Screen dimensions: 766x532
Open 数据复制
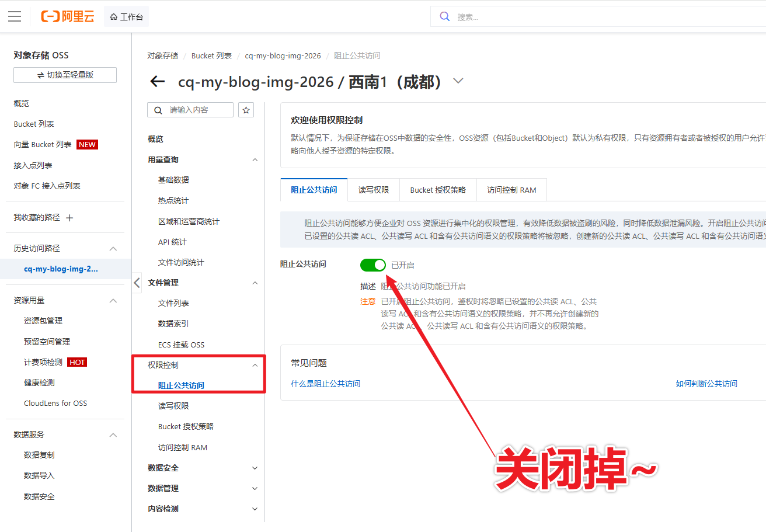(x=39, y=455)
